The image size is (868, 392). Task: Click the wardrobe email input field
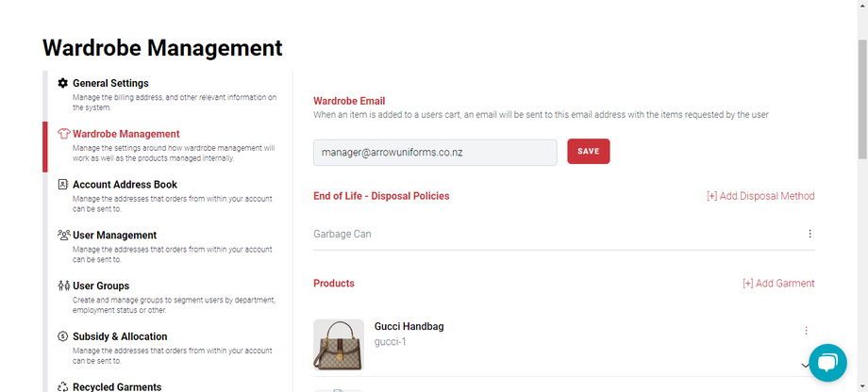[x=435, y=152]
